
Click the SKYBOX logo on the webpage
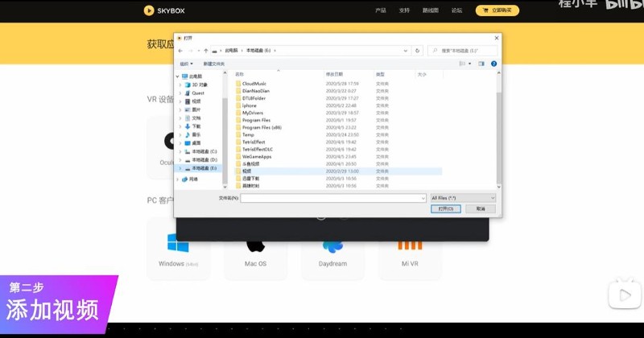point(164,10)
